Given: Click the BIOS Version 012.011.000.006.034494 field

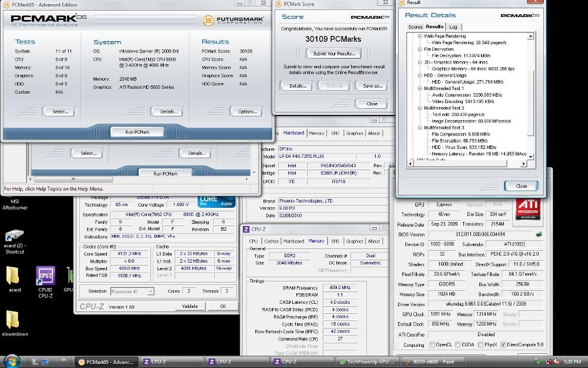Looking at the screenshot, I should (x=480, y=234).
